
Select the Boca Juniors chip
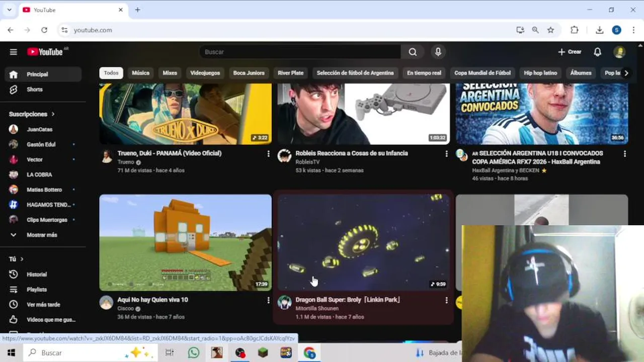click(249, 73)
